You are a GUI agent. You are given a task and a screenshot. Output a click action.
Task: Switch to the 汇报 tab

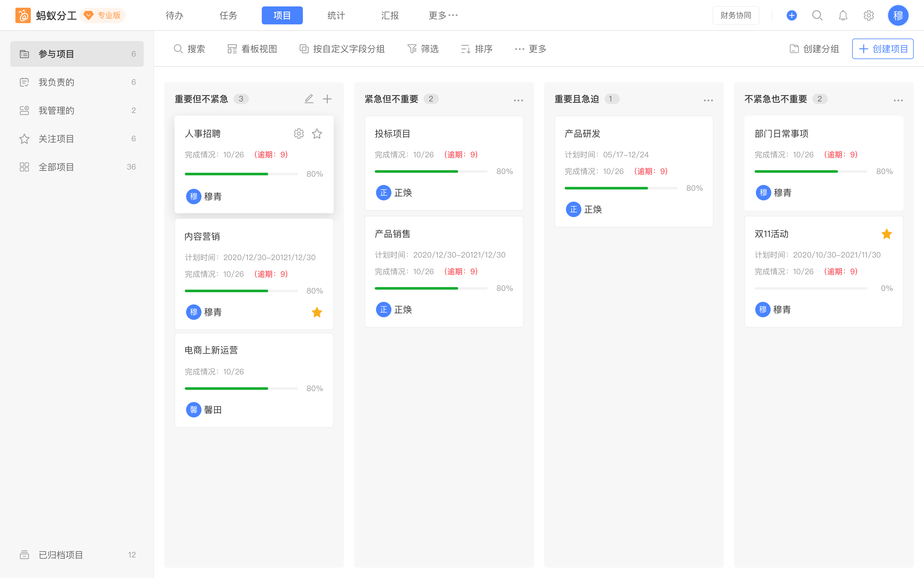click(390, 15)
